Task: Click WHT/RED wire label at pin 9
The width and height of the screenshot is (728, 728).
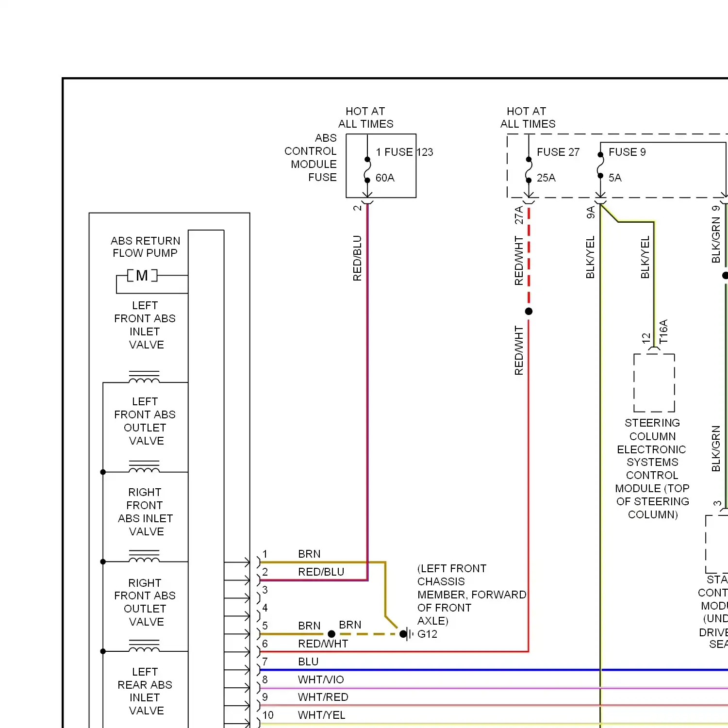Action: (323, 697)
